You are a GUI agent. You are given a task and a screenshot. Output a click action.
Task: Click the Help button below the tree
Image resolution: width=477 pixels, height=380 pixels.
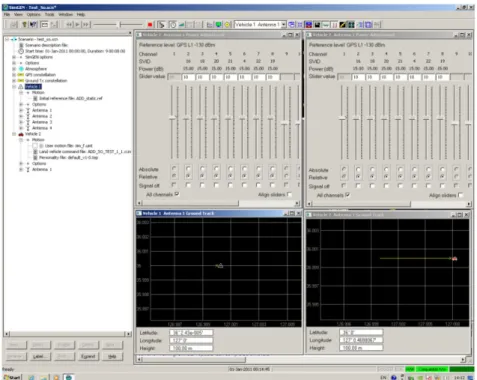tap(112, 356)
